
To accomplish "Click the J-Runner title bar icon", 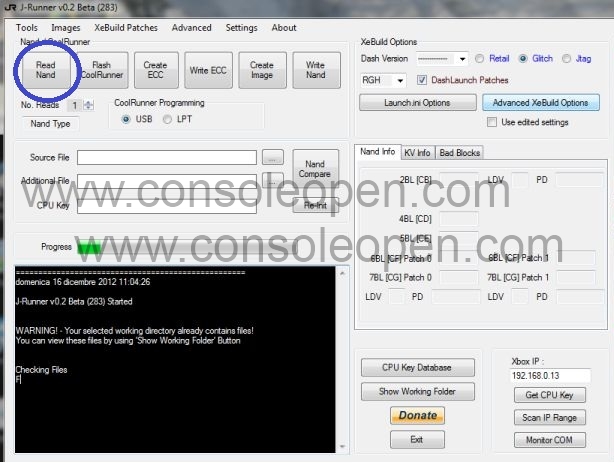I will tap(10, 7).
